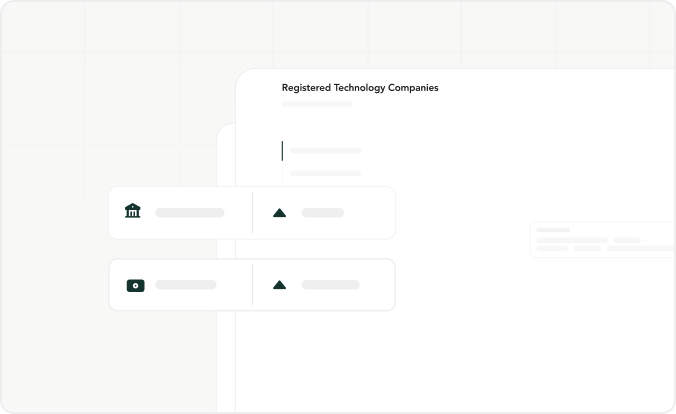The width and height of the screenshot is (676, 414).
Task: Open the second sidebar placeholder item
Action: (x=325, y=173)
